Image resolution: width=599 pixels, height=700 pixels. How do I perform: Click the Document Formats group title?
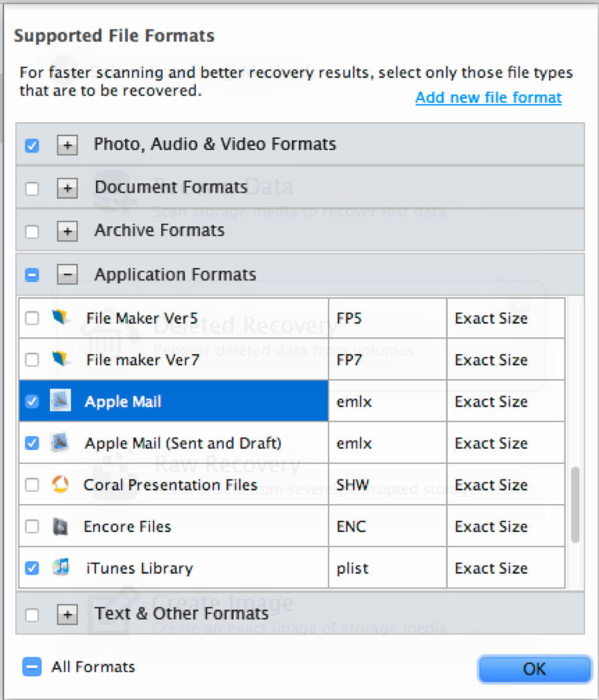(x=171, y=187)
